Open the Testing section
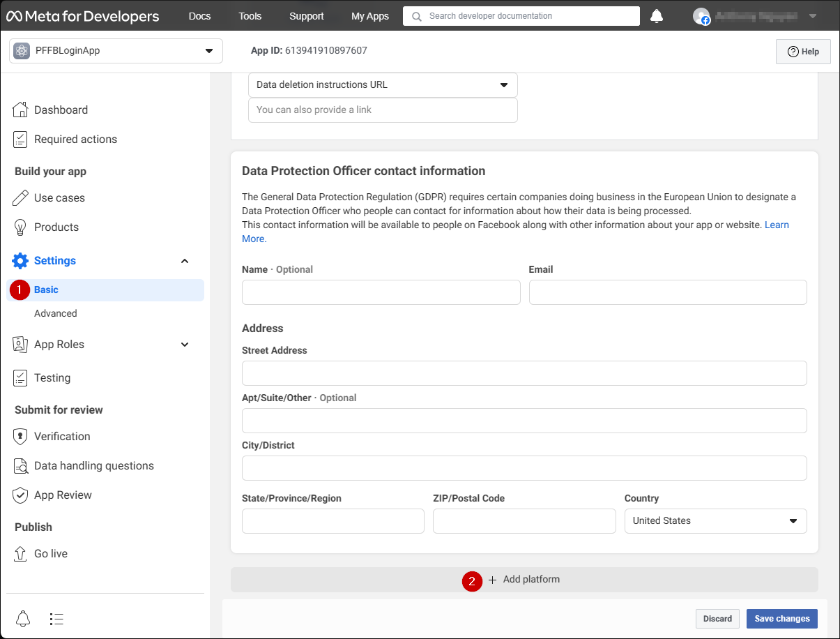840x639 pixels. [52, 377]
